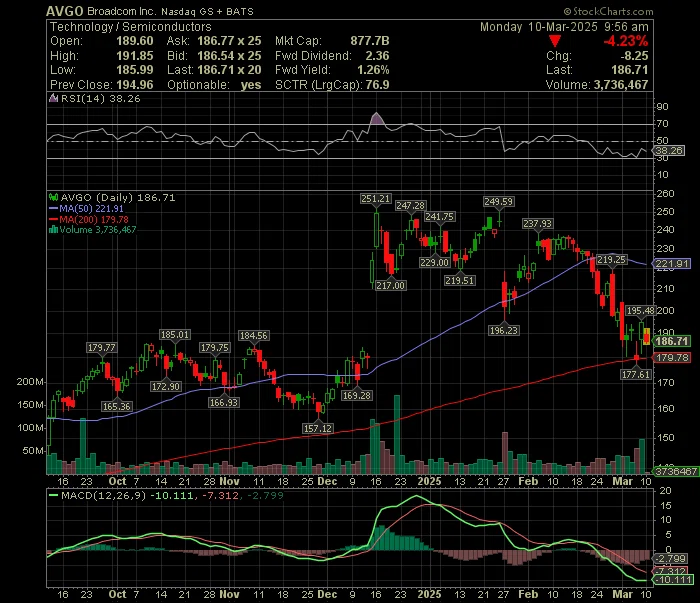700x603 pixels.
Task: Click the 177.61 low price label
Action: (636, 374)
